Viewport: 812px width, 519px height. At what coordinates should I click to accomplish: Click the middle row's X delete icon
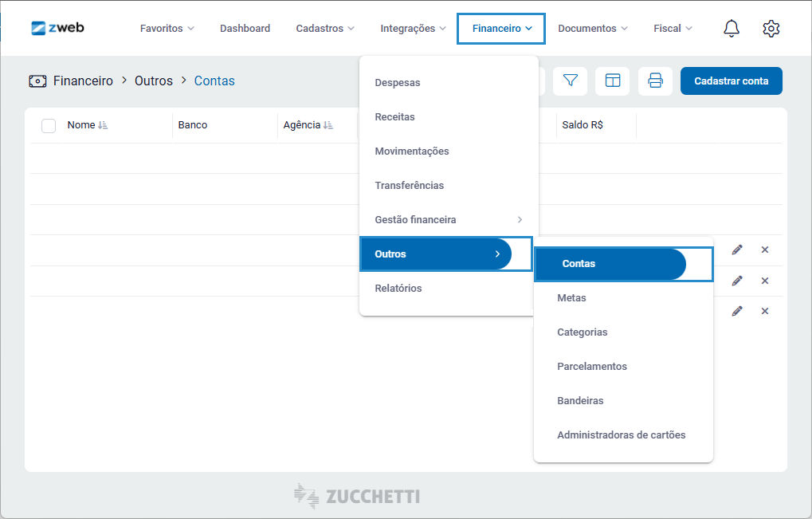tap(765, 281)
